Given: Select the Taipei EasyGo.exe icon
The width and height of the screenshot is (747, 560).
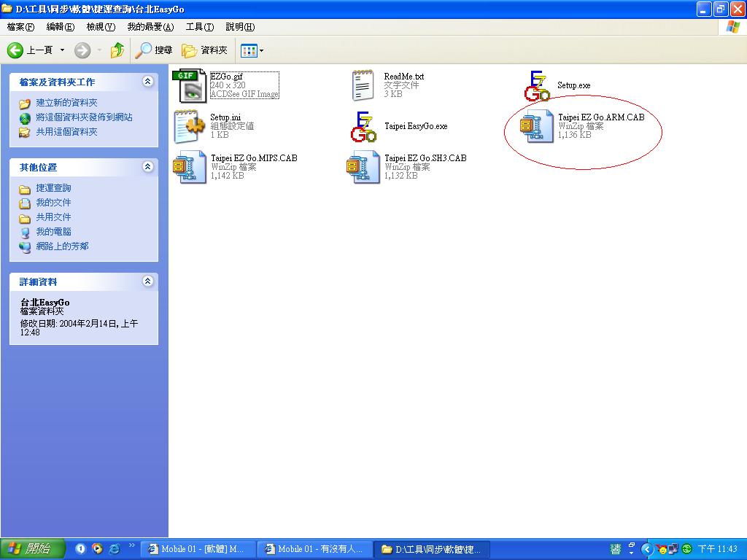Looking at the screenshot, I should pyautogui.click(x=363, y=127).
